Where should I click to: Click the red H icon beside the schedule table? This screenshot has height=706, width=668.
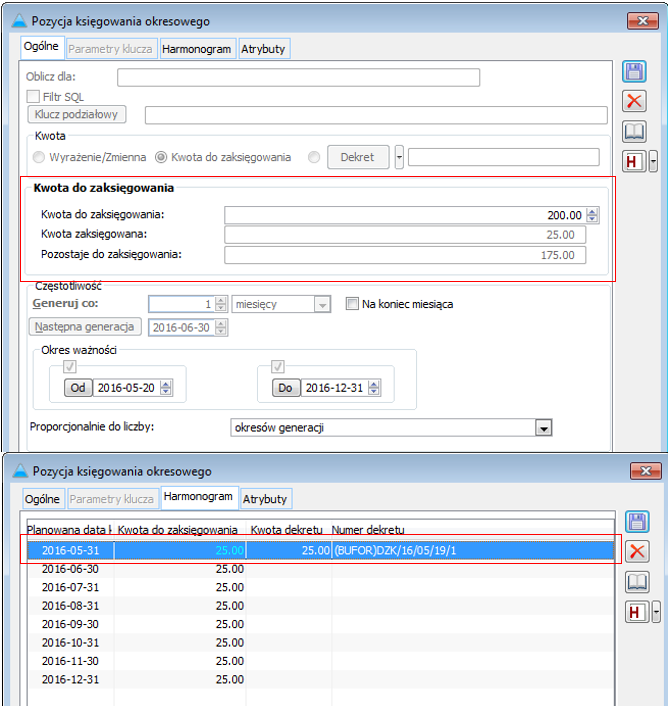pos(633,612)
